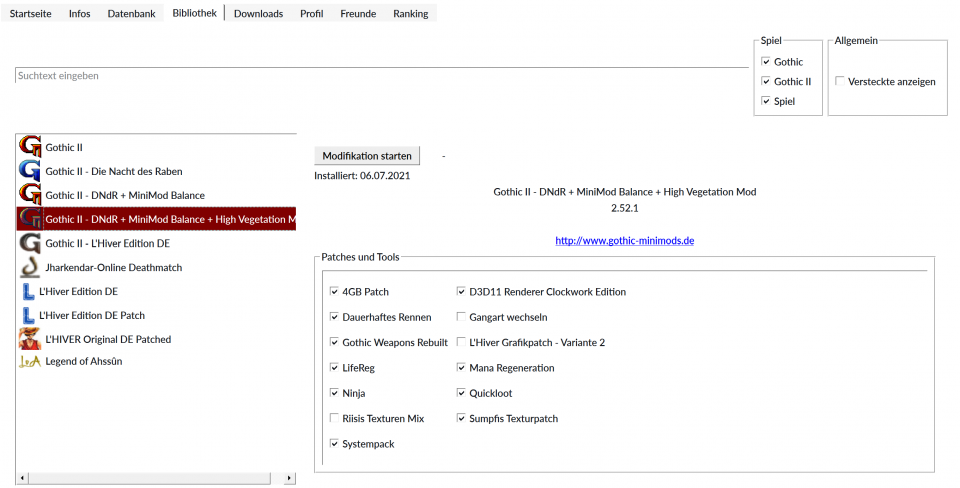The width and height of the screenshot is (960, 488).
Task: Toggle the Spiel filter checkbox
Action: (x=766, y=100)
